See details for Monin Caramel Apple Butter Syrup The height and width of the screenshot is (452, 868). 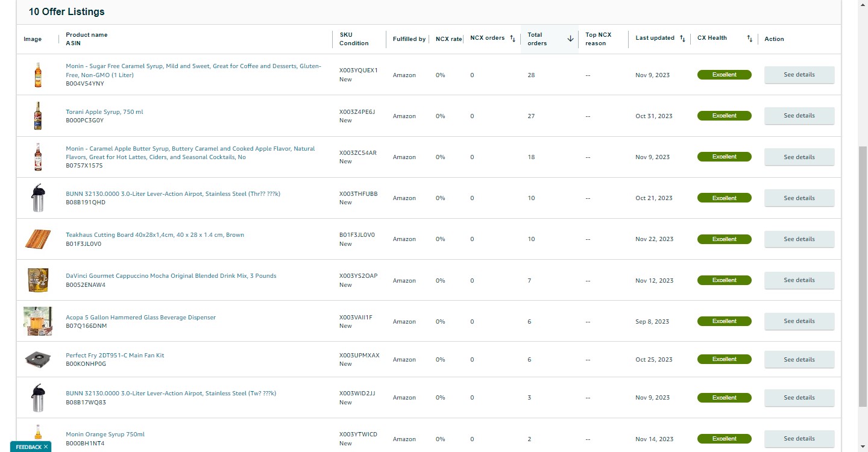tap(799, 157)
